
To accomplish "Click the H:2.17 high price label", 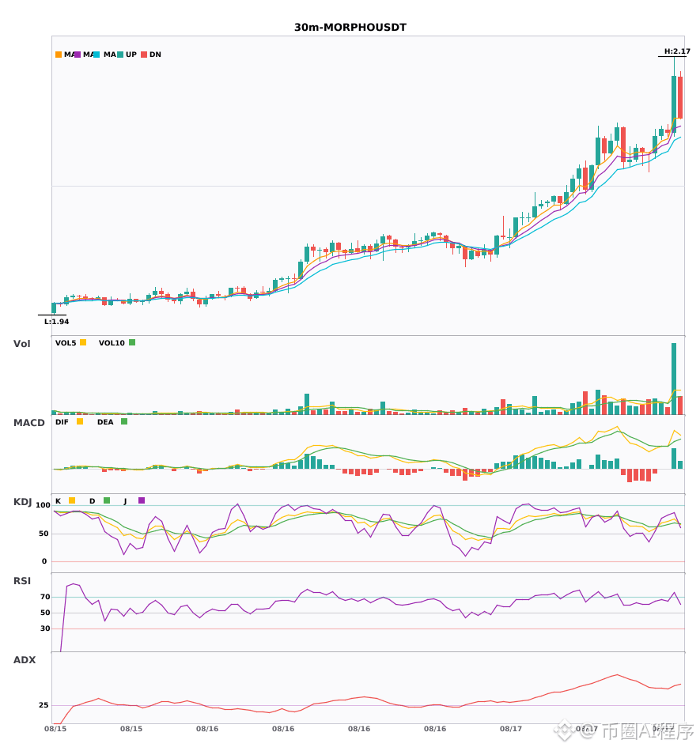I will coord(677,51).
